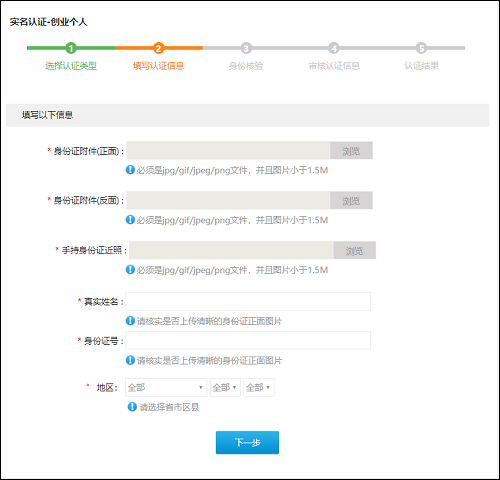Click step 2 orange circle icon
This screenshot has width=500, height=480.
click(158, 48)
